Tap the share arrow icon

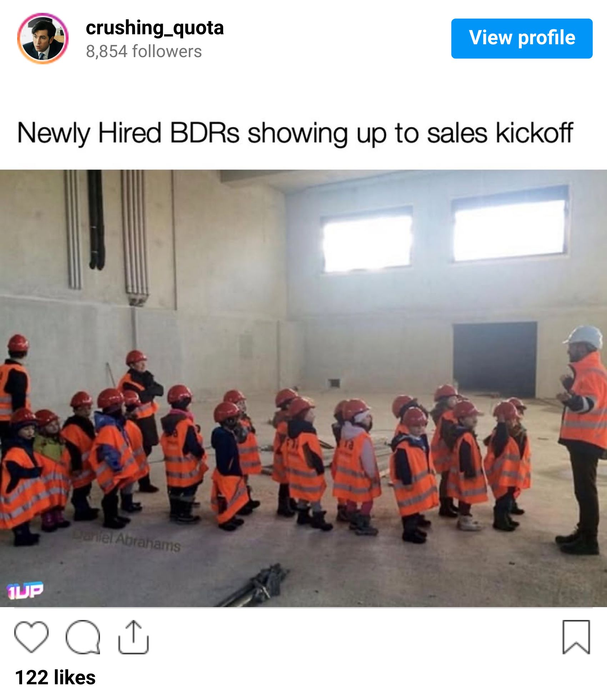(x=133, y=637)
